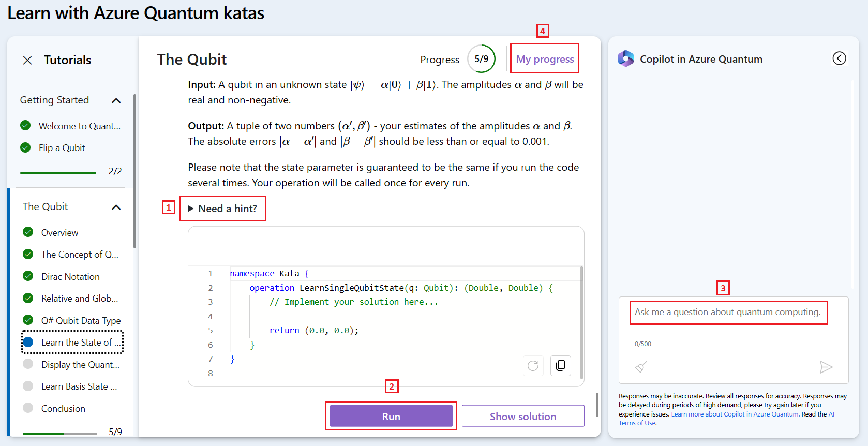Viewport: 868px width, 446px height.
Task: Open Welcome to Quant... tutorial
Action: (x=80, y=126)
